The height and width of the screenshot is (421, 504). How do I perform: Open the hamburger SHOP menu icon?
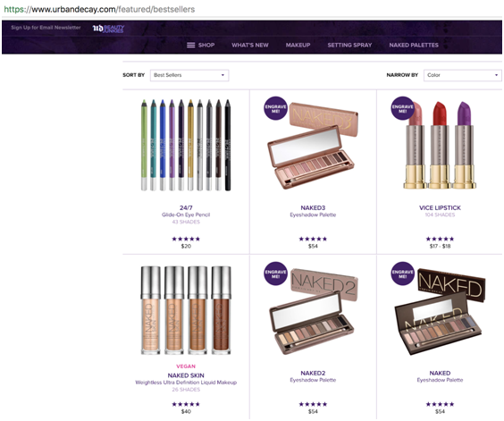(x=191, y=46)
